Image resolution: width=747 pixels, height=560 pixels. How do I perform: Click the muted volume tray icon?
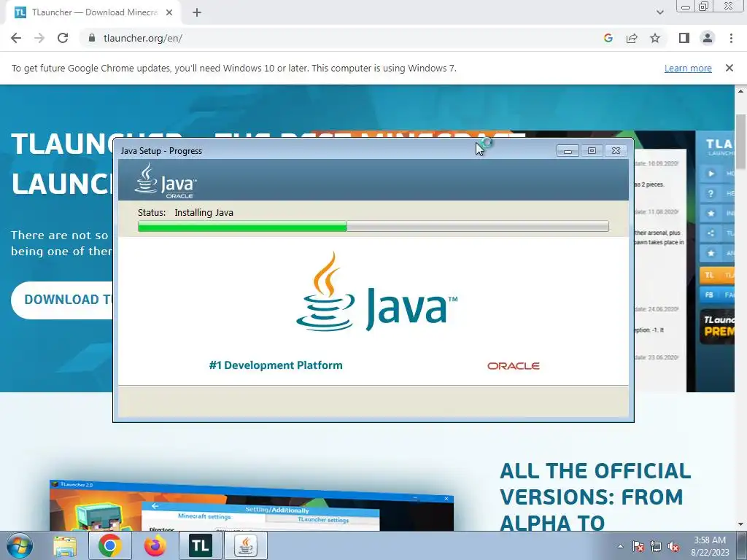[x=673, y=547]
